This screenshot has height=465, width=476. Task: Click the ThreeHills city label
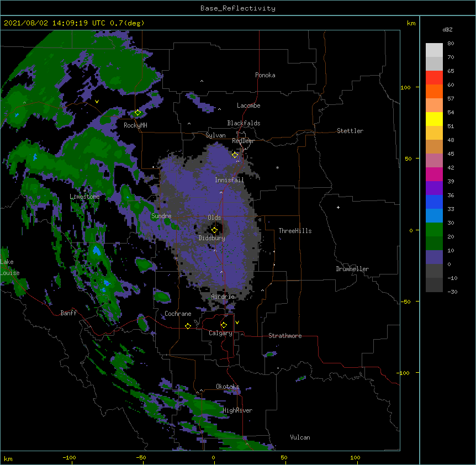coord(295,231)
